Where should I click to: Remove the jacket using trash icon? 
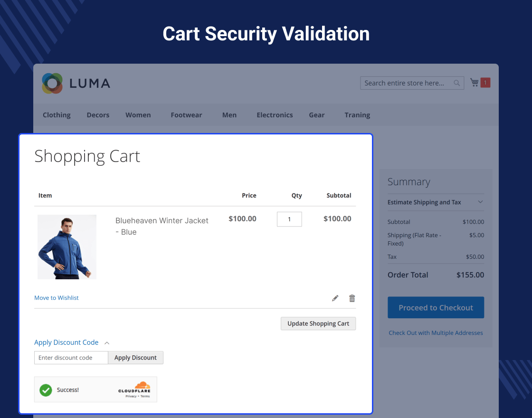click(352, 298)
